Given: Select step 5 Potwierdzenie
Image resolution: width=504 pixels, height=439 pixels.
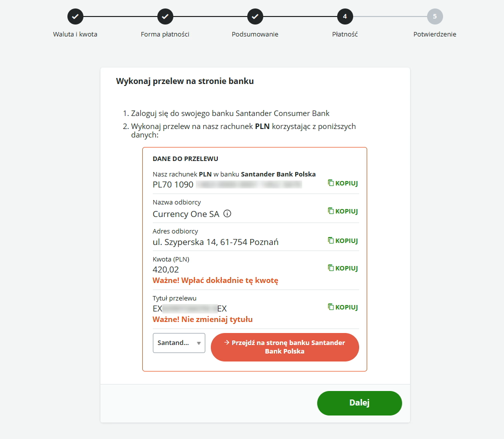Looking at the screenshot, I should point(435,16).
